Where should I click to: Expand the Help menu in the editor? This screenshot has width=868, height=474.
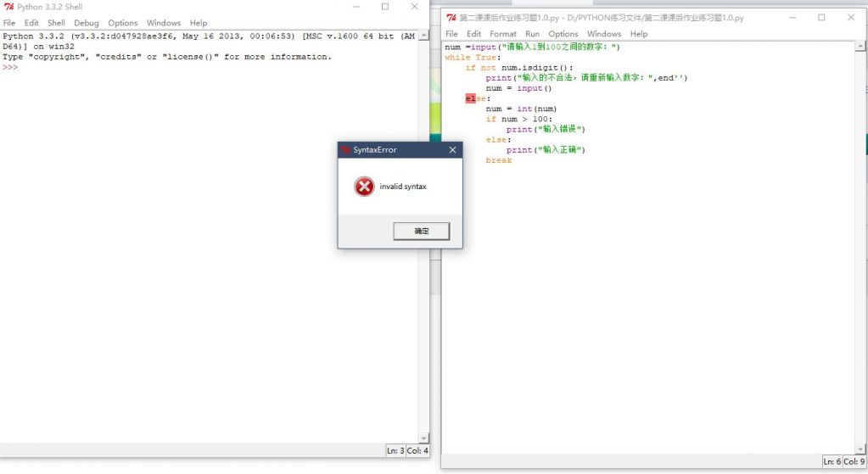point(639,34)
